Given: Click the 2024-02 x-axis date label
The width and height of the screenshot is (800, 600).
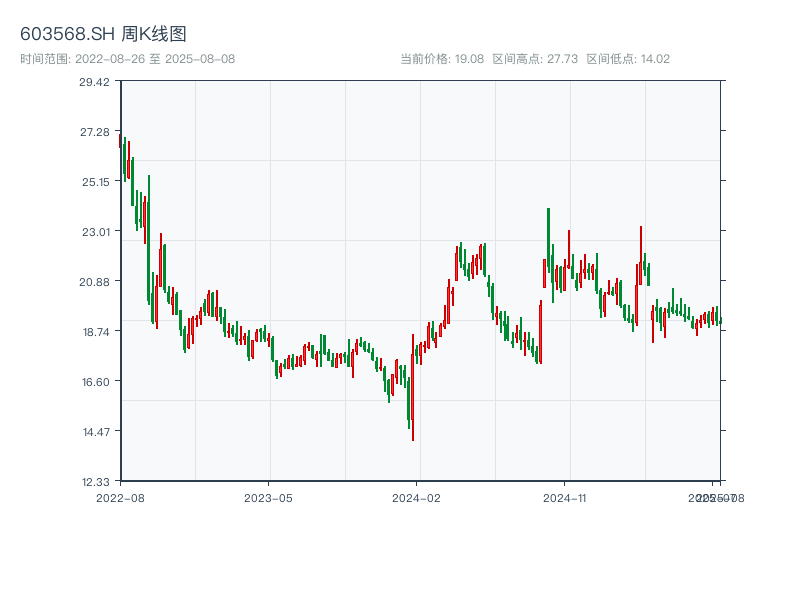Looking at the screenshot, I should pyautogui.click(x=417, y=497).
